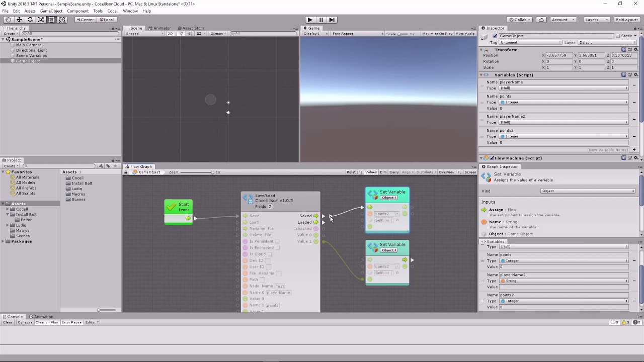Adjust the Flow Graph Zoom slider
The image size is (644, 362).
(197, 172)
